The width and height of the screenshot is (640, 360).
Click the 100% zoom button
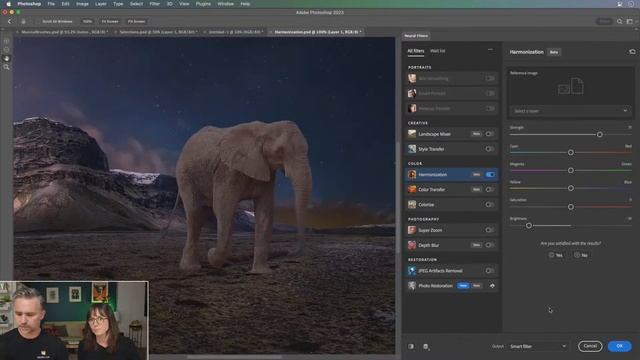(87, 21)
